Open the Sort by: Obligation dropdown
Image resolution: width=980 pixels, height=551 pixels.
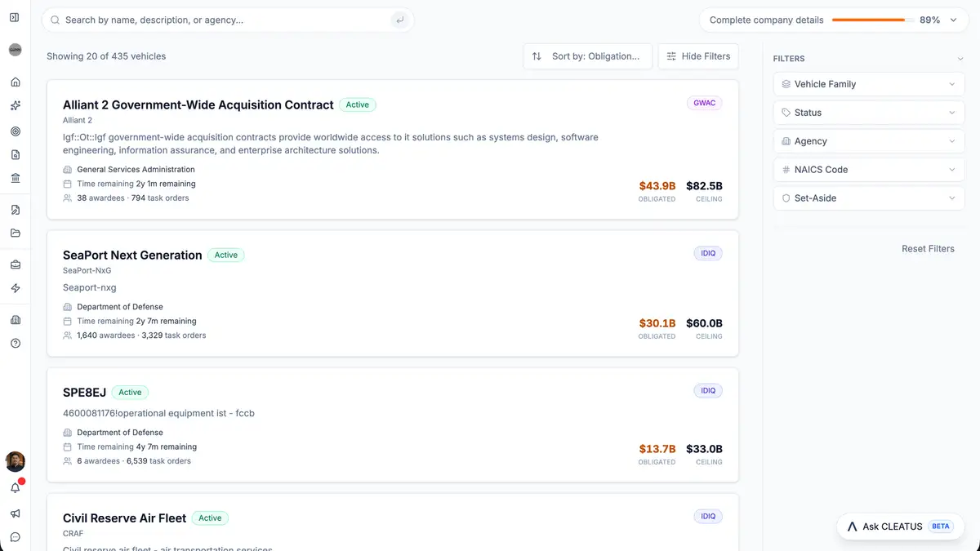587,56
